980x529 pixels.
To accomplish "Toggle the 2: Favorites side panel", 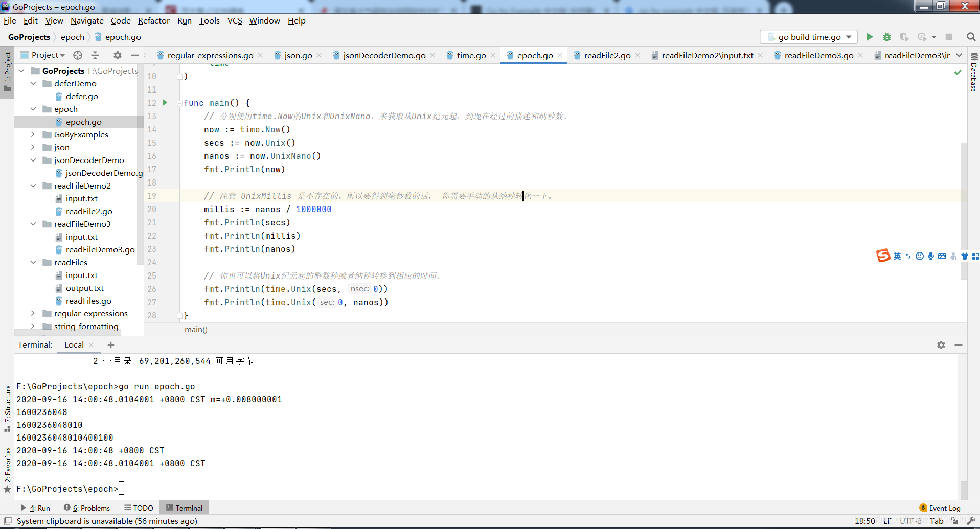I will tap(7, 469).
